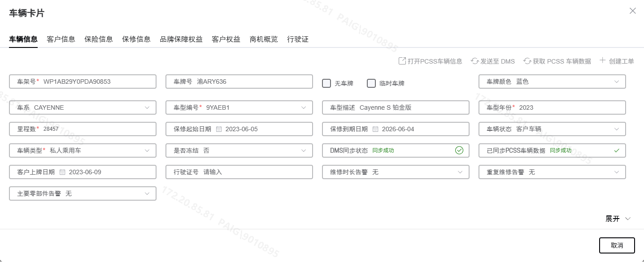Click the 行驶证号 input field
The image size is (644, 262).
point(256,172)
